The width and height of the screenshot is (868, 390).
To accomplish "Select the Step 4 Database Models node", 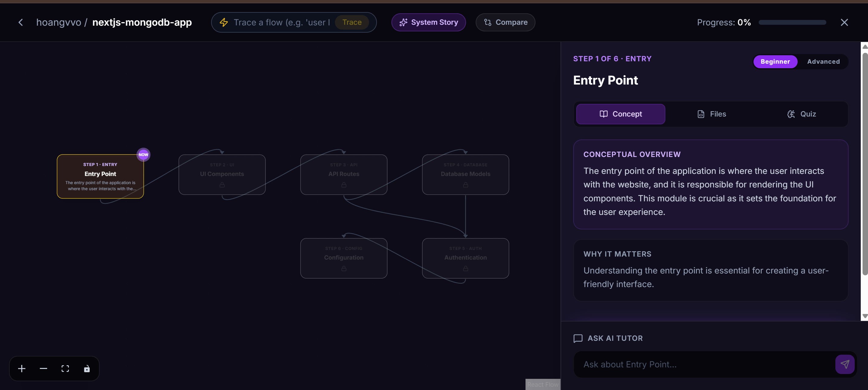I will click(x=465, y=174).
